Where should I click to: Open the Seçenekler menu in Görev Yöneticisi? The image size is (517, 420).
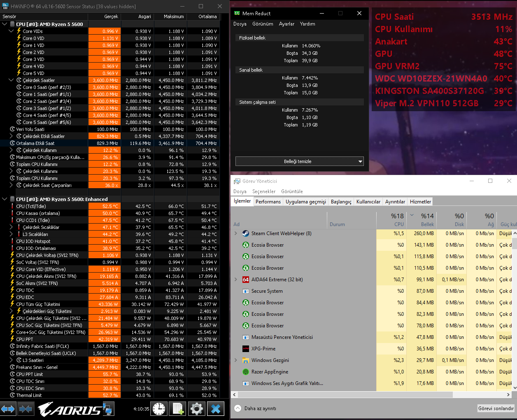pos(264,191)
